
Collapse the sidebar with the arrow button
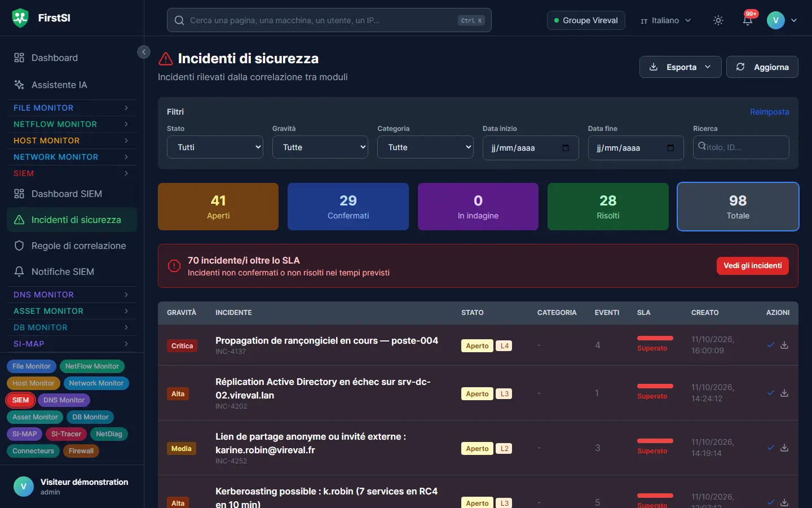point(144,52)
